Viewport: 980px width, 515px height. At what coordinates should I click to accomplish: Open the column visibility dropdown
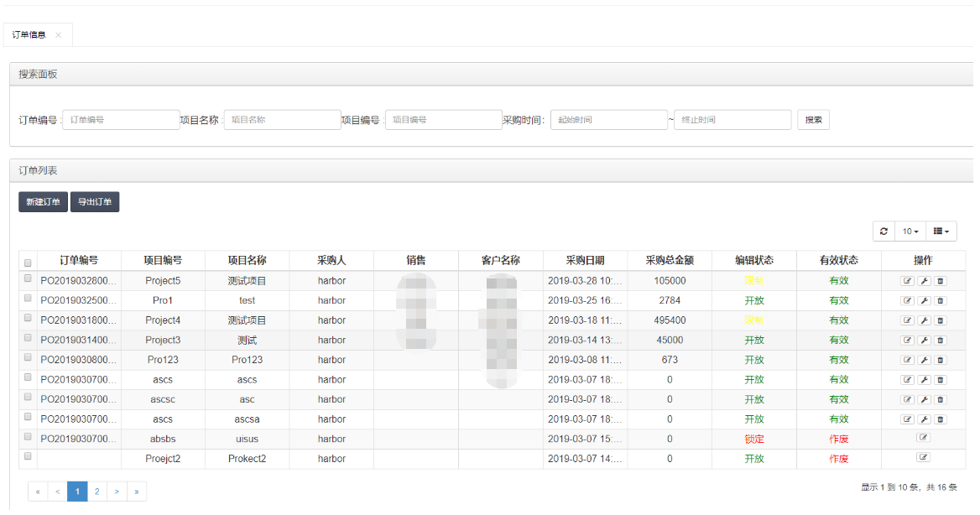coord(941,231)
